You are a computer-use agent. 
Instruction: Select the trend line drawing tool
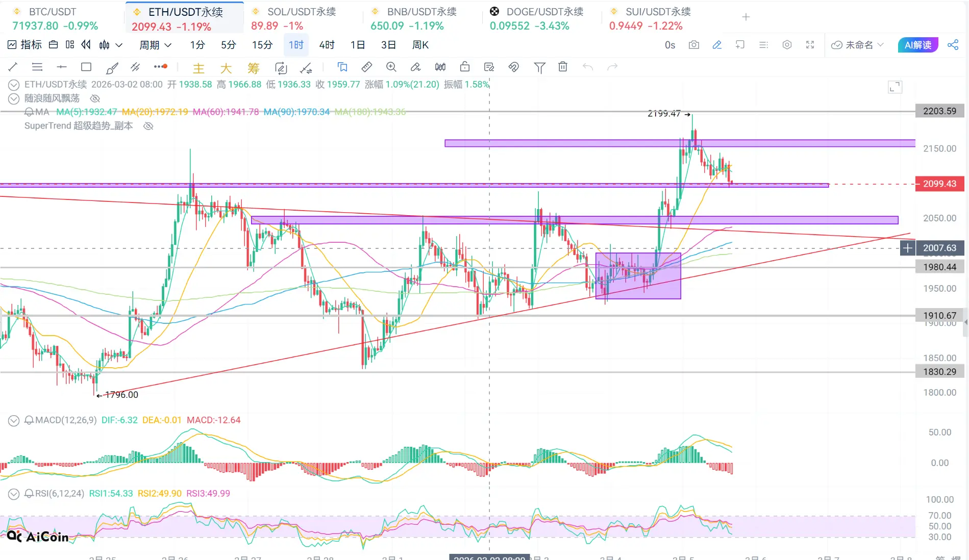point(13,67)
